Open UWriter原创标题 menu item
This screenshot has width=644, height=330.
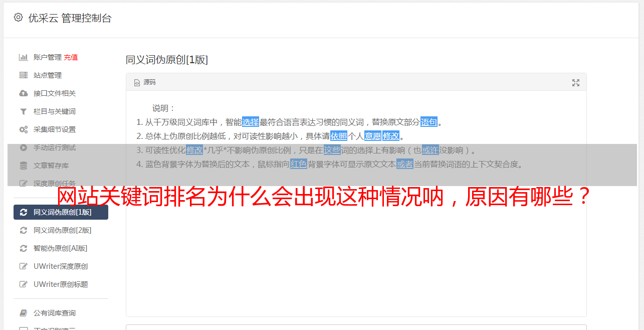pyautogui.click(x=61, y=284)
